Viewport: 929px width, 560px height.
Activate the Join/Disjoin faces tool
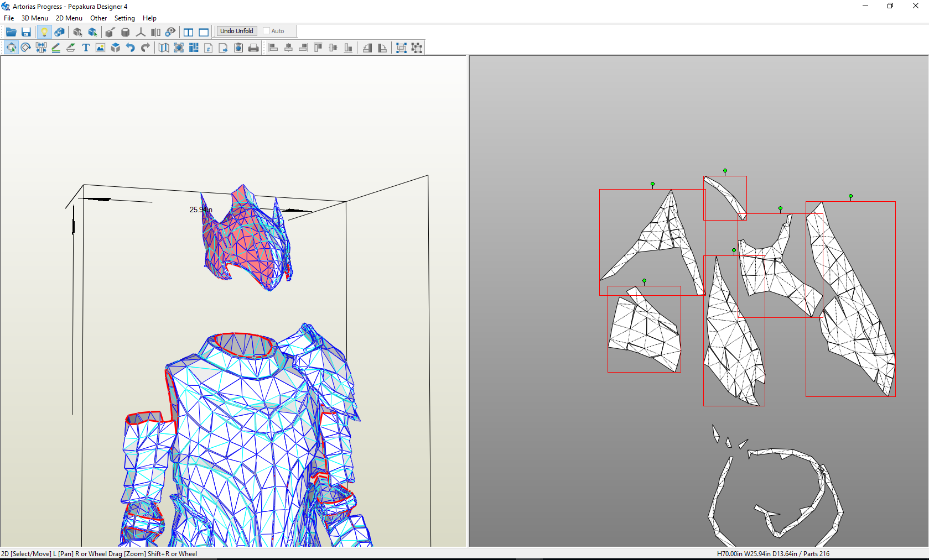(41, 48)
